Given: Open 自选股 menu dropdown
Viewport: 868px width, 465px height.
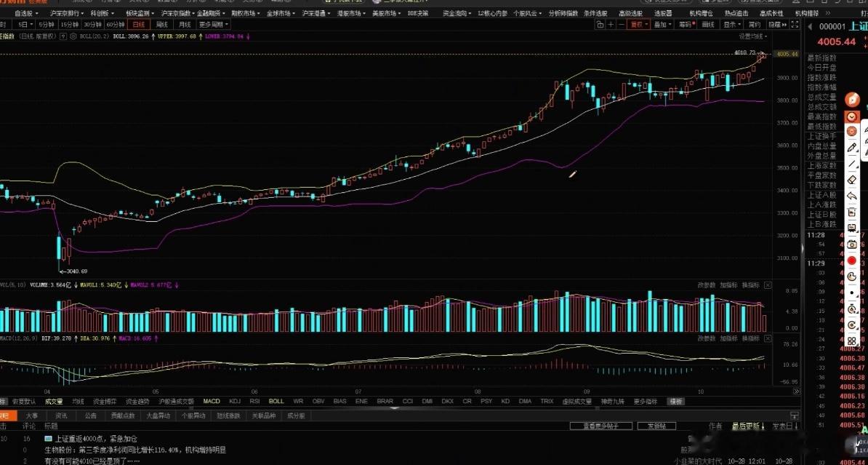Looking at the screenshot, I should coord(25,13).
